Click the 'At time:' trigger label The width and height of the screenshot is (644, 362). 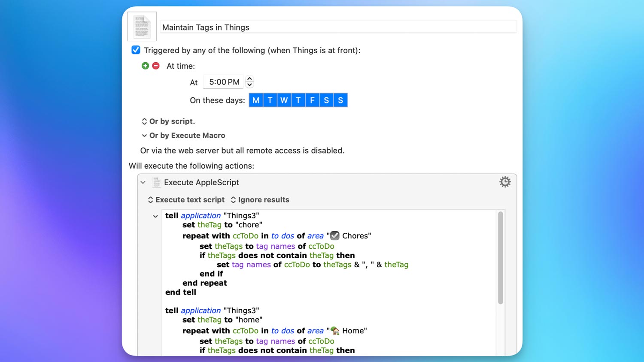pos(181,66)
